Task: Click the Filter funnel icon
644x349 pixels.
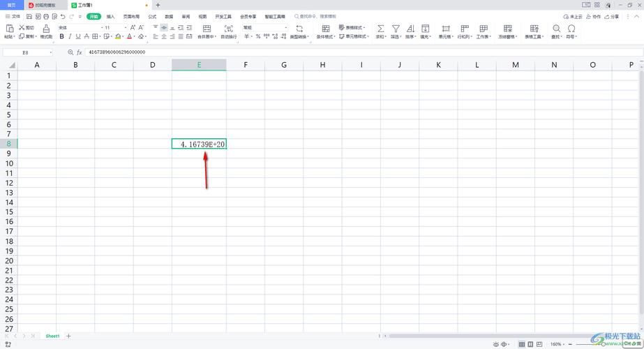Action: click(396, 29)
